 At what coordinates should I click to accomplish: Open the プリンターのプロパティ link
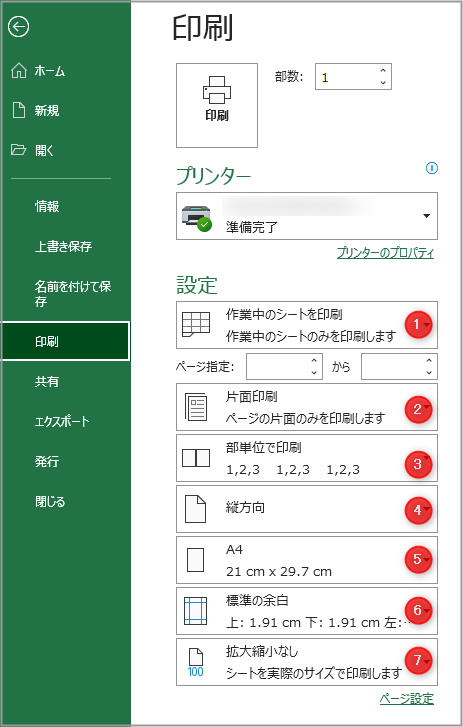pyautogui.click(x=385, y=253)
